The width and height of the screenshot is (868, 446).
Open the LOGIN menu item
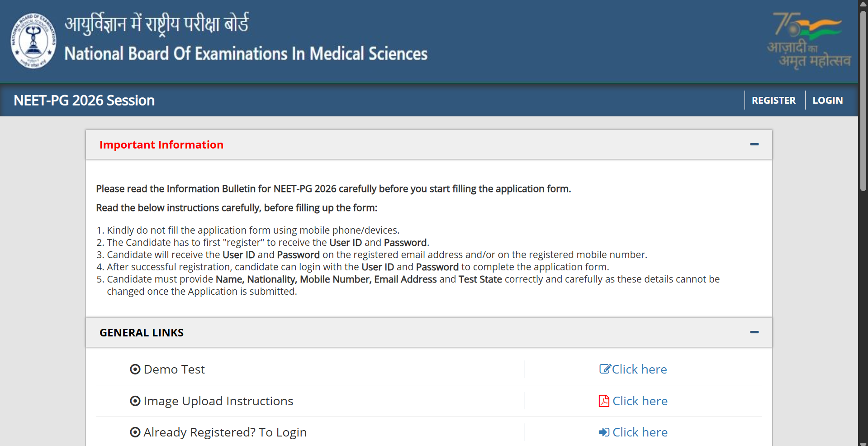(x=827, y=100)
